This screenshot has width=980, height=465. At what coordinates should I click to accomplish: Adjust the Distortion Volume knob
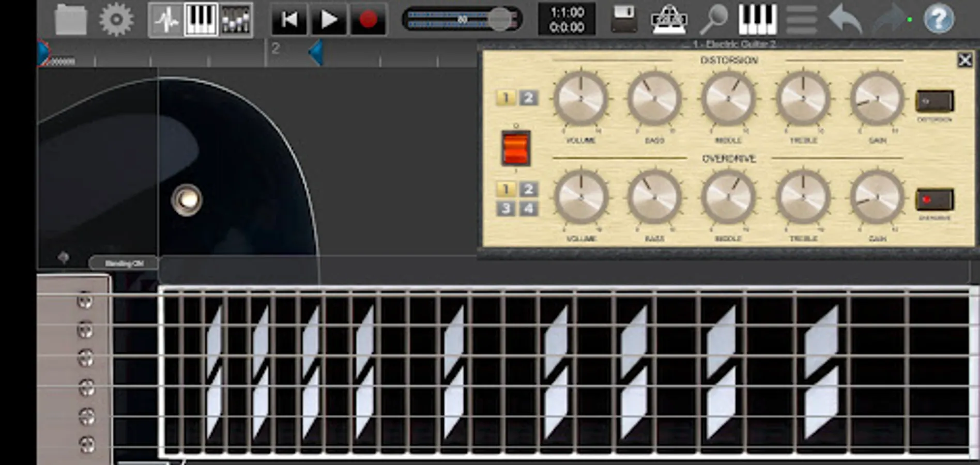coord(581,98)
